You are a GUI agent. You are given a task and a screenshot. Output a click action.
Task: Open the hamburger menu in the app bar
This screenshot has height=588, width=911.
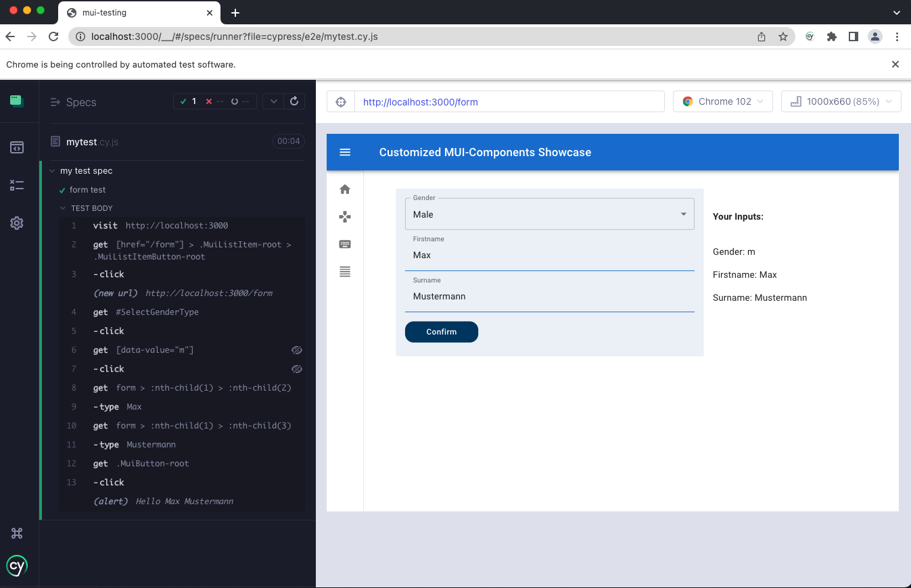tap(345, 152)
